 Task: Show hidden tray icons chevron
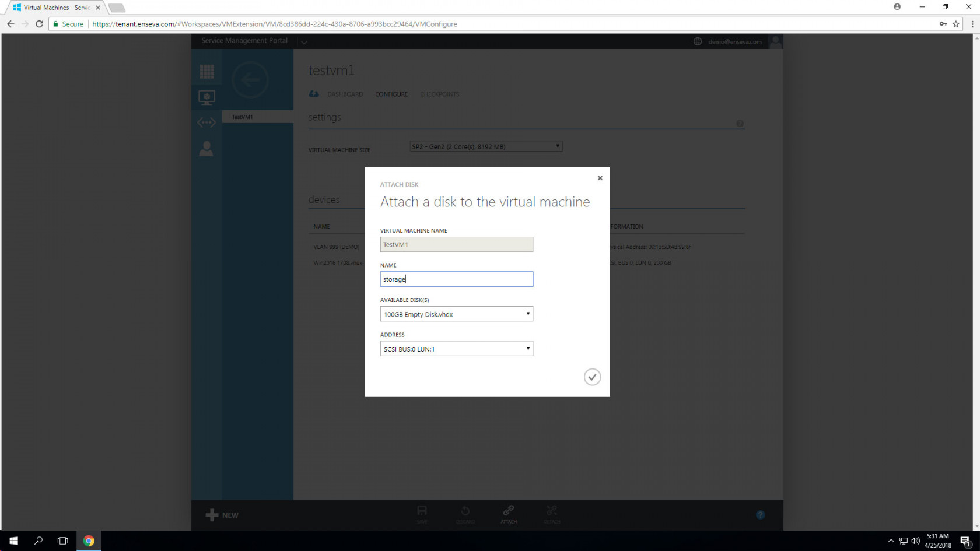[891, 541]
